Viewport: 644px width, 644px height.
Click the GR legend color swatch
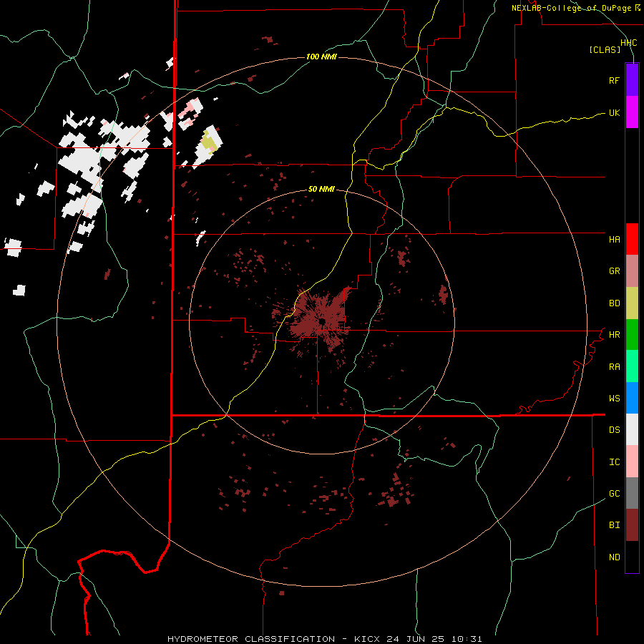click(632, 271)
